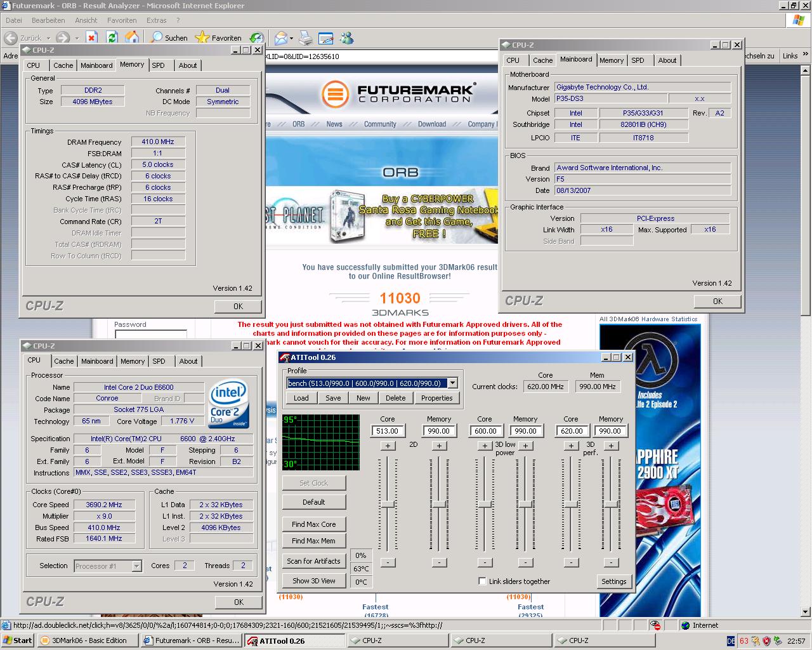
Task: Open Processor #1 selection dropdown in CPU-Z
Action: 136,566
